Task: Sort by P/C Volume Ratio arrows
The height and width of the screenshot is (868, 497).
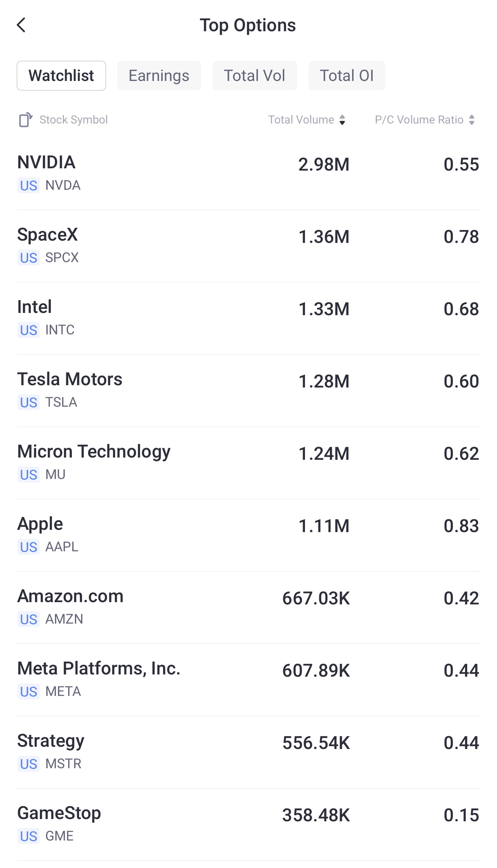Action: (472, 120)
